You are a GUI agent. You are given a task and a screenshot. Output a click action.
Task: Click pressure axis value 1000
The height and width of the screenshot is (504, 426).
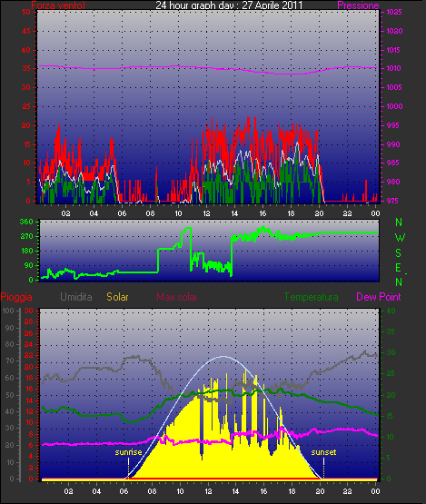coord(394,106)
